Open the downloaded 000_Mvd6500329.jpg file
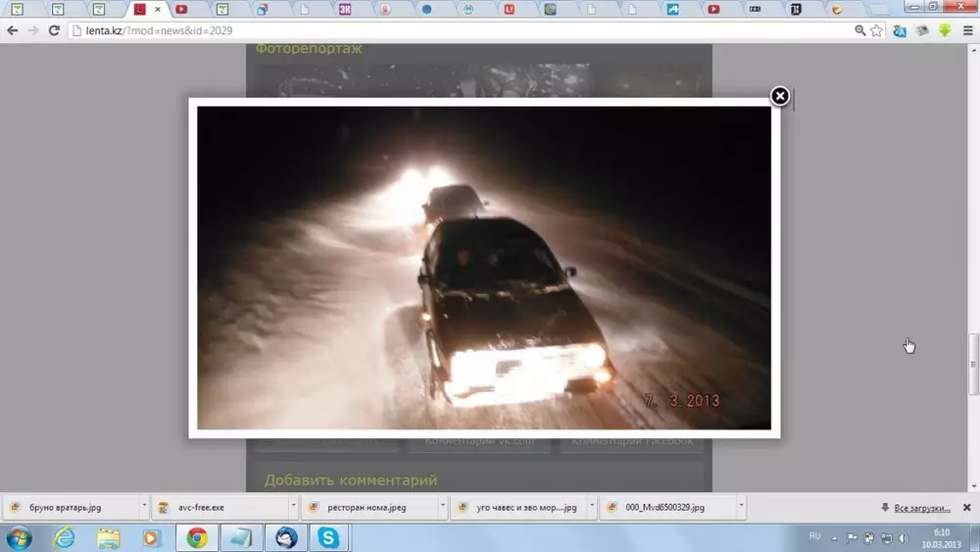This screenshot has width=980, height=552. click(x=664, y=508)
